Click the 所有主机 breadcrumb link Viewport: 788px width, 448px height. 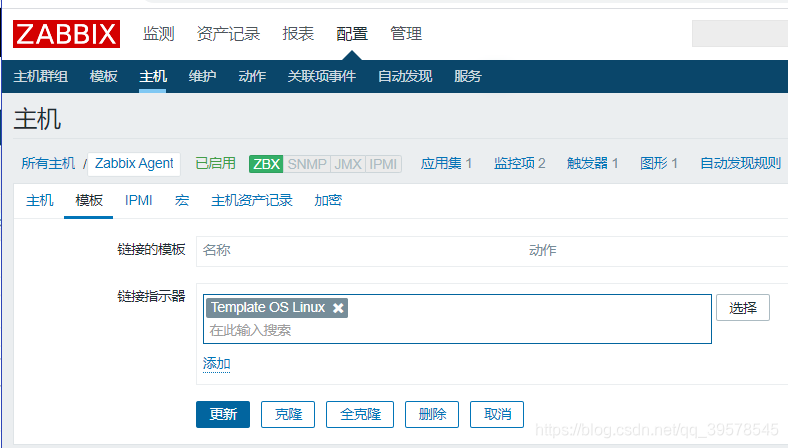point(48,163)
